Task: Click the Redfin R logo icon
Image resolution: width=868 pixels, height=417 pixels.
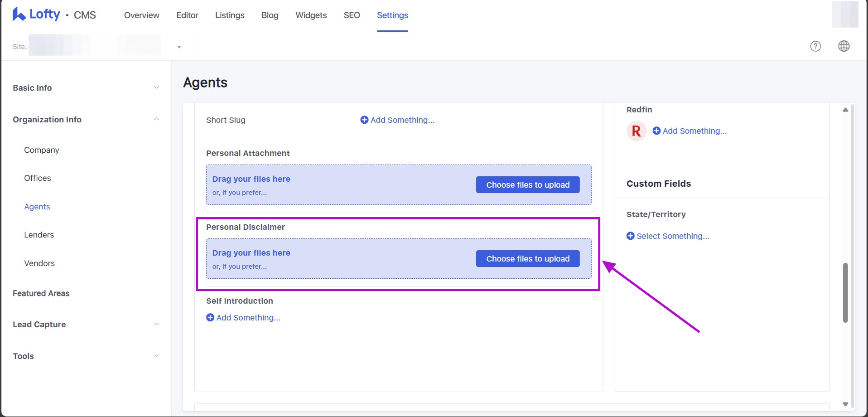Action: click(636, 131)
